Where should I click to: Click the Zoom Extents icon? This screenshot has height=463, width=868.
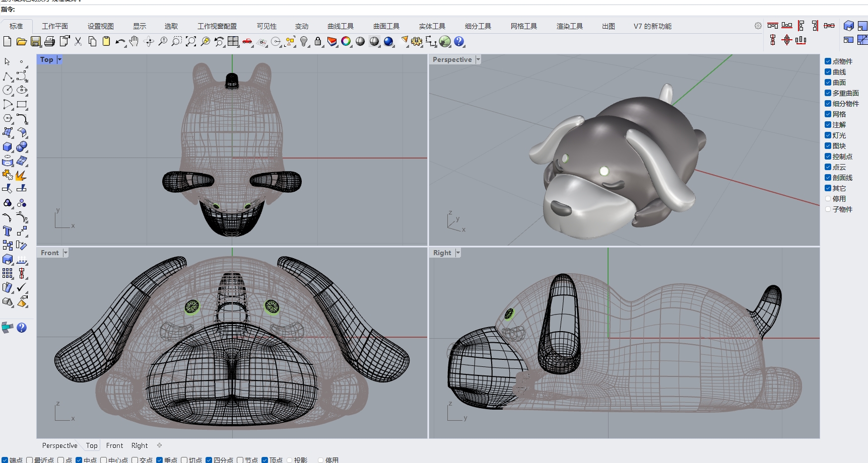(191, 41)
